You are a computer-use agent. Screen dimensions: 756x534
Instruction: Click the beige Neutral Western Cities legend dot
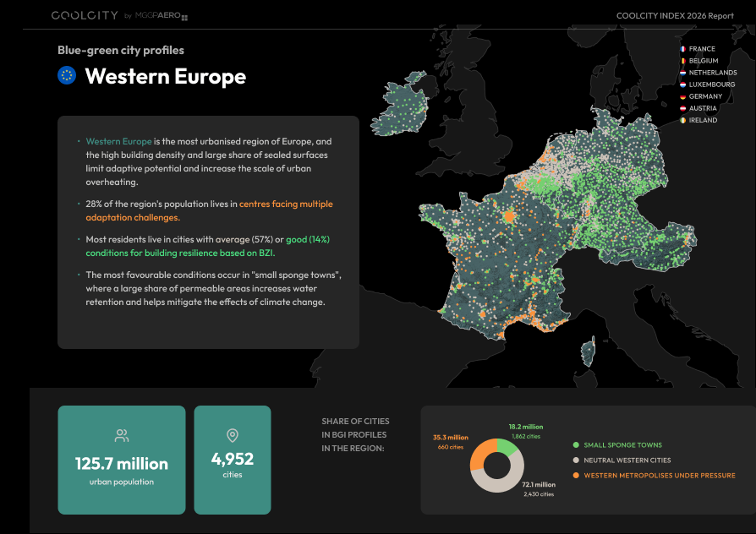pyautogui.click(x=576, y=460)
